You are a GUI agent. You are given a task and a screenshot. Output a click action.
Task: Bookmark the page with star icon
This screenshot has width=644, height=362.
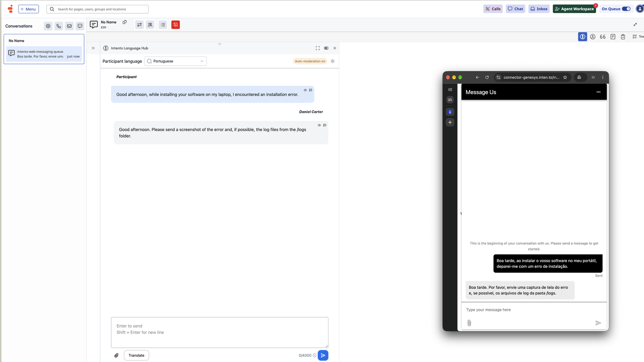click(565, 77)
